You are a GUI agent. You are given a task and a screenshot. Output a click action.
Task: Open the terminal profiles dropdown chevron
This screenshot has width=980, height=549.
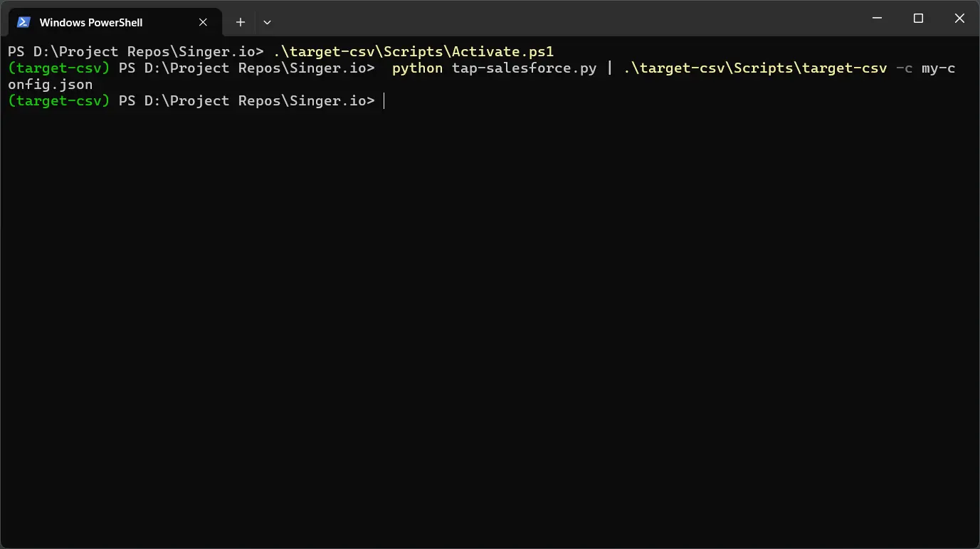(267, 22)
